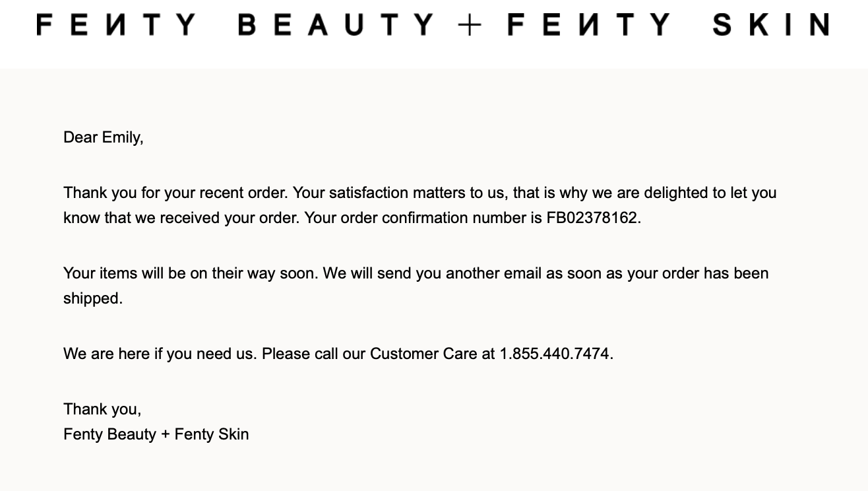The image size is (868, 491).
Task: Click the "Fenty Beauty + Fenty Skin" signature line
Action: click(x=156, y=434)
